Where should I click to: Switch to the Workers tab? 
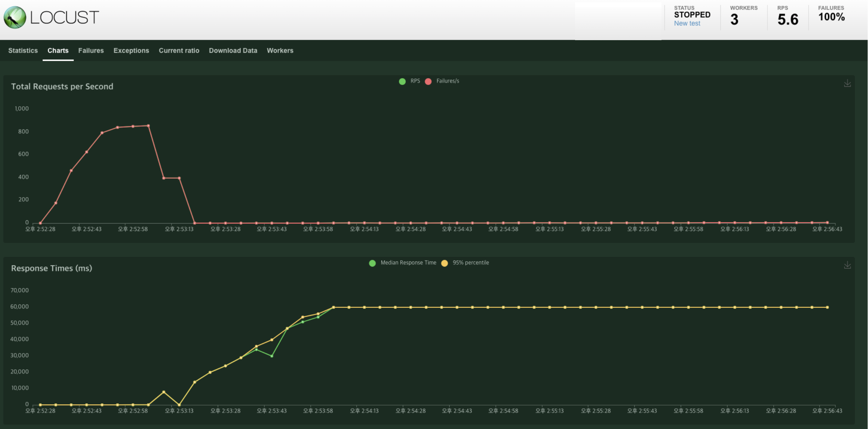[280, 51]
